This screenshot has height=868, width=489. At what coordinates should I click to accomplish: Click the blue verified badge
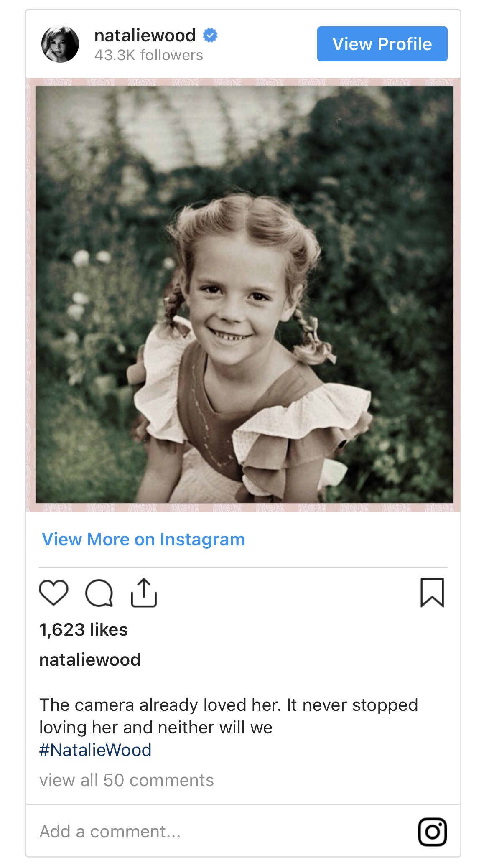pyautogui.click(x=210, y=36)
